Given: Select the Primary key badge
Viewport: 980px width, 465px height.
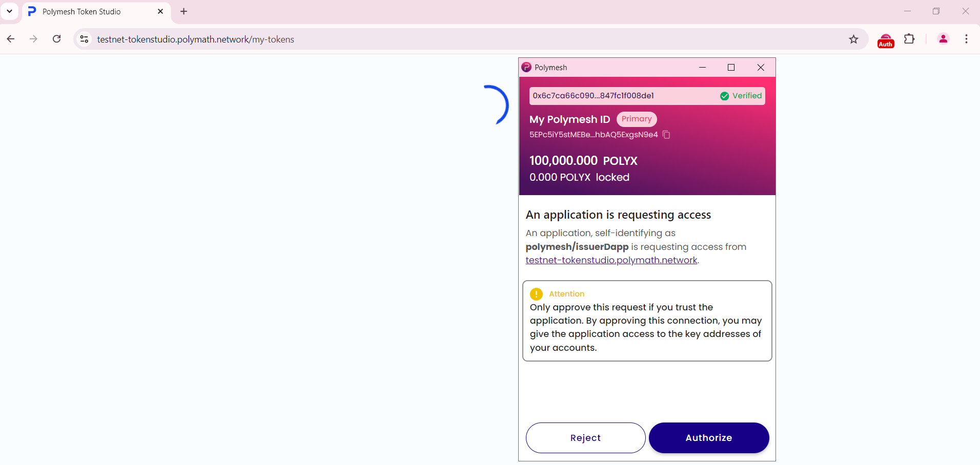Looking at the screenshot, I should click(x=637, y=119).
